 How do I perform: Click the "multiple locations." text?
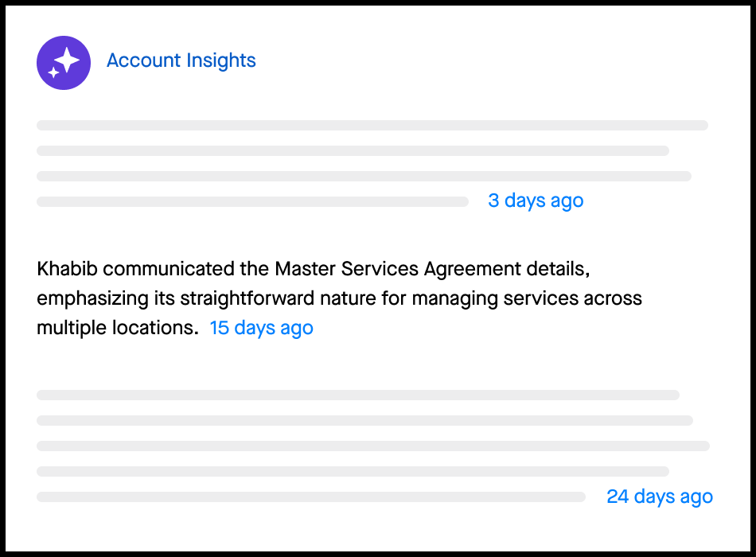[x=117, y=328]
